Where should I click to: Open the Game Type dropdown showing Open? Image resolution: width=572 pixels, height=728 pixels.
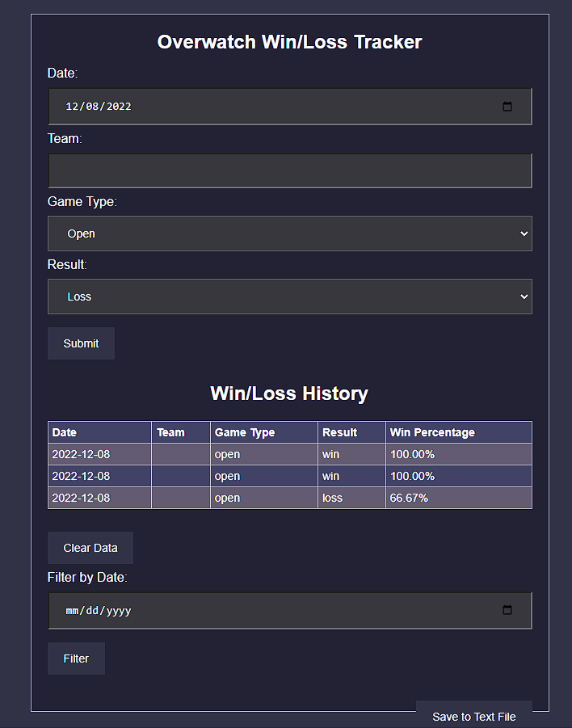click(289, 232)
